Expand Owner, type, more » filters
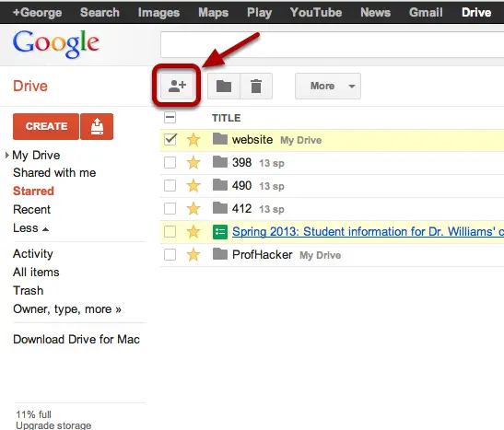The width and height of the screenshot is (504, 430). [x=67, y=309]
